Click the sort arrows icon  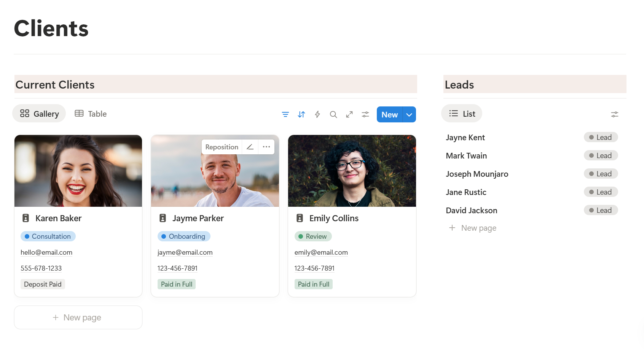coord(301,114)
